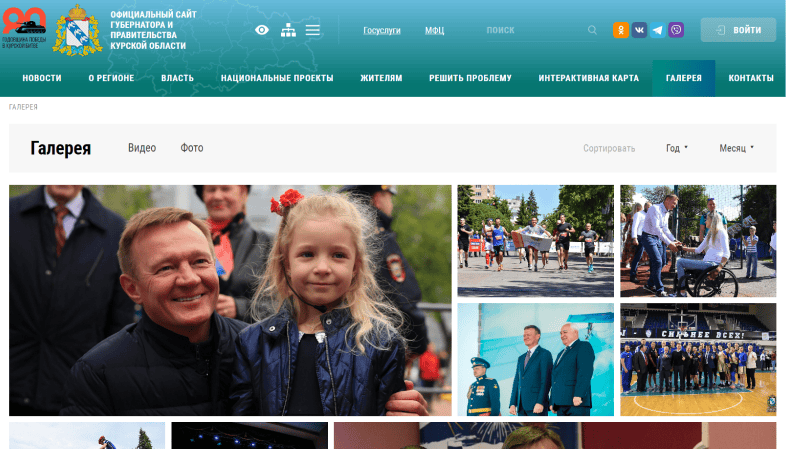The height and width of the screenshot is (449, 787).
Task: Switch to the Видео tab
Action: [142, 148]
